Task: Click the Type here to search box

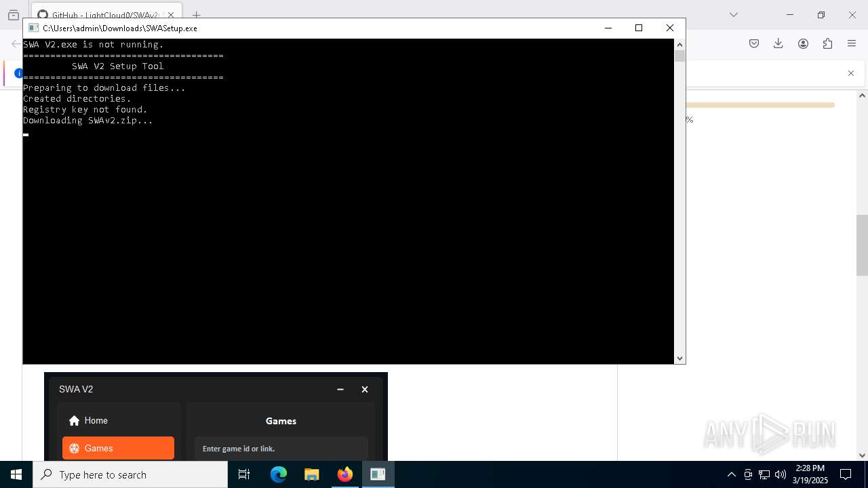Action: coord(130,474)
